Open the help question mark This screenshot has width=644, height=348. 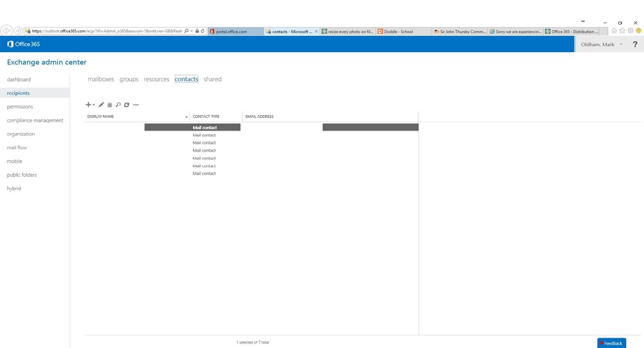click(635, 44)
